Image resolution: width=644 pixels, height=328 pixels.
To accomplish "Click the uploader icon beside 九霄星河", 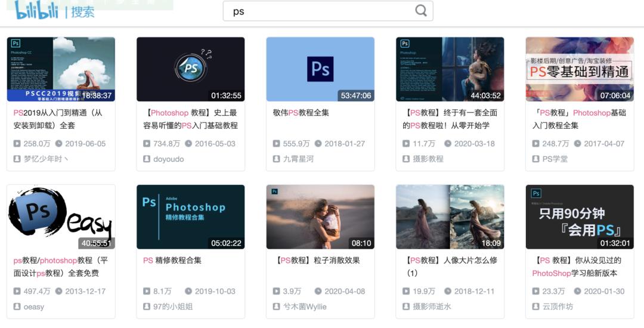I will coord(277,159).
